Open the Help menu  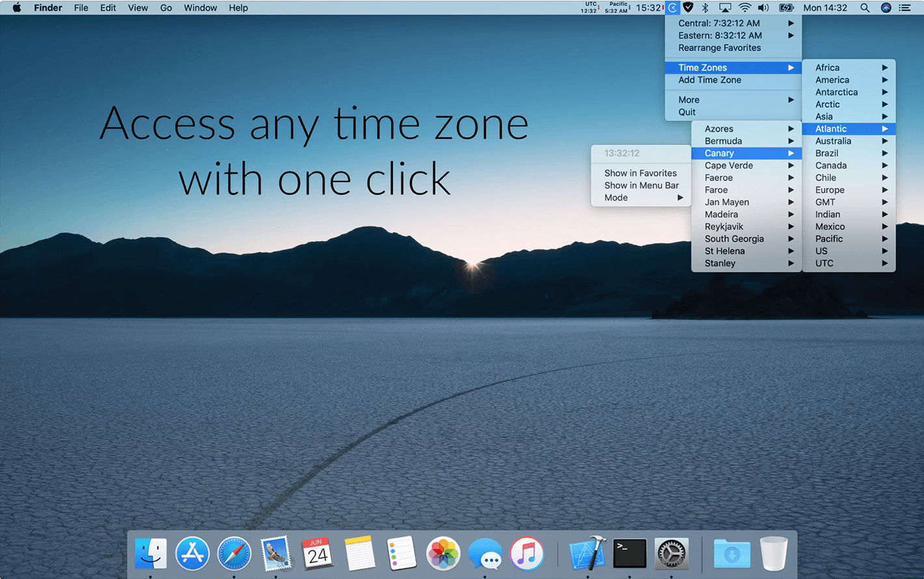click(238, 8)
